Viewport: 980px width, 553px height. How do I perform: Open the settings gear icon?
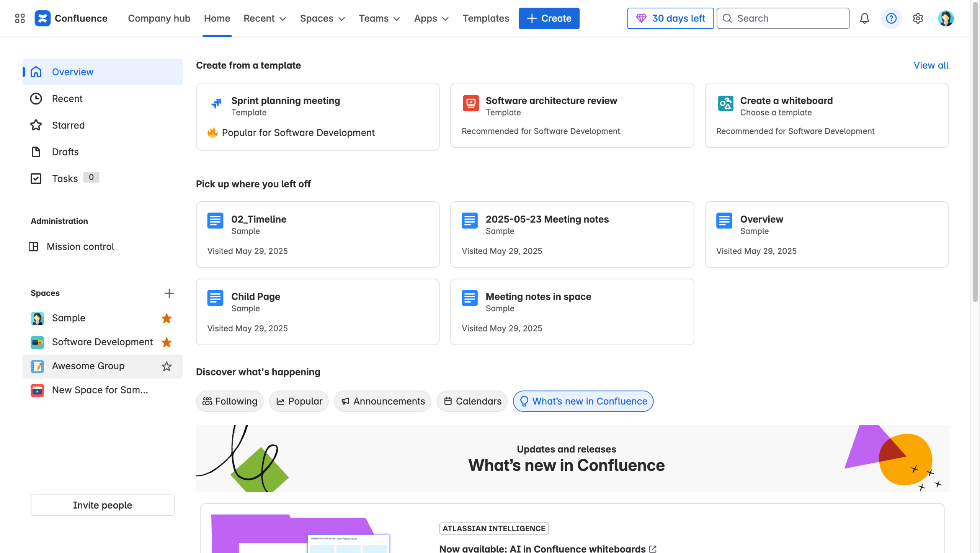pos(918,18)
